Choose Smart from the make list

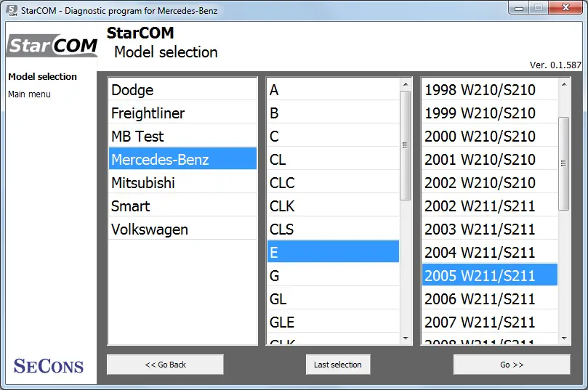(182, 206)
